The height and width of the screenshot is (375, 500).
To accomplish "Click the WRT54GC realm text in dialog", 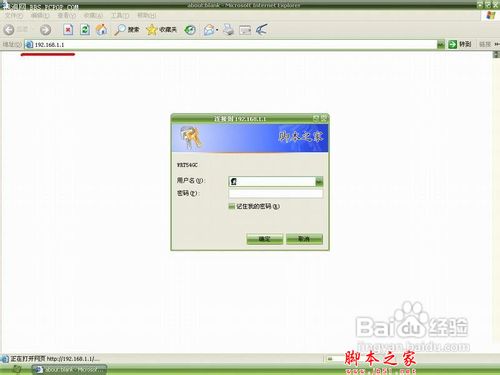I will [x=187, y=165].
